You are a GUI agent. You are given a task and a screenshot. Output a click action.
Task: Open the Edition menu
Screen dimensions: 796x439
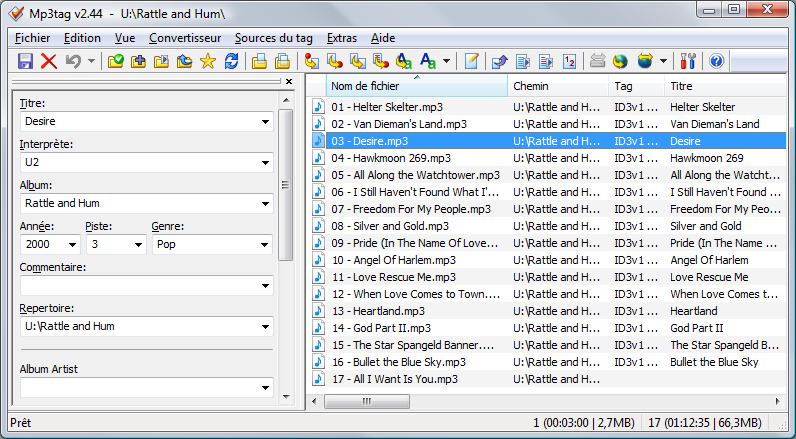82,38
